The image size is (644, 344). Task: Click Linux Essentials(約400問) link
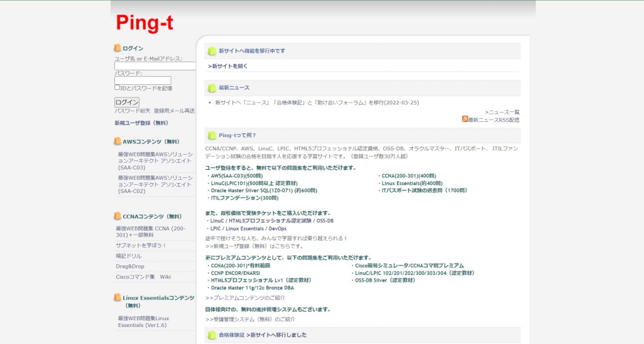[x=412, y=183]
